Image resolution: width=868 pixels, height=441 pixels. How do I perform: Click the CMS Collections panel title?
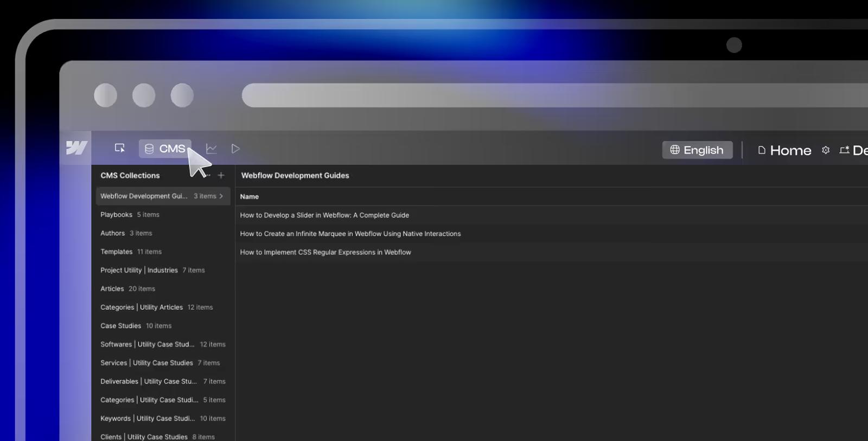click(x=130, y=175)
